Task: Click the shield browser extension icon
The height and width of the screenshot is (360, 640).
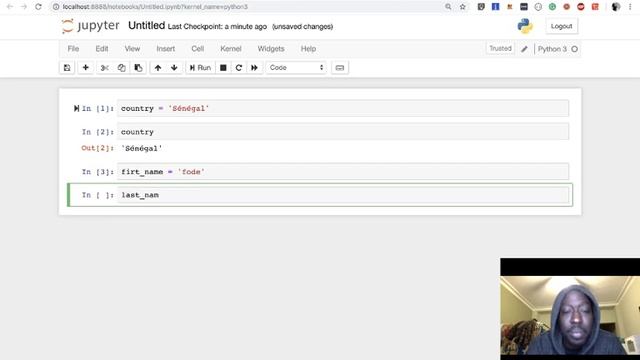Action: pos(481,7)
